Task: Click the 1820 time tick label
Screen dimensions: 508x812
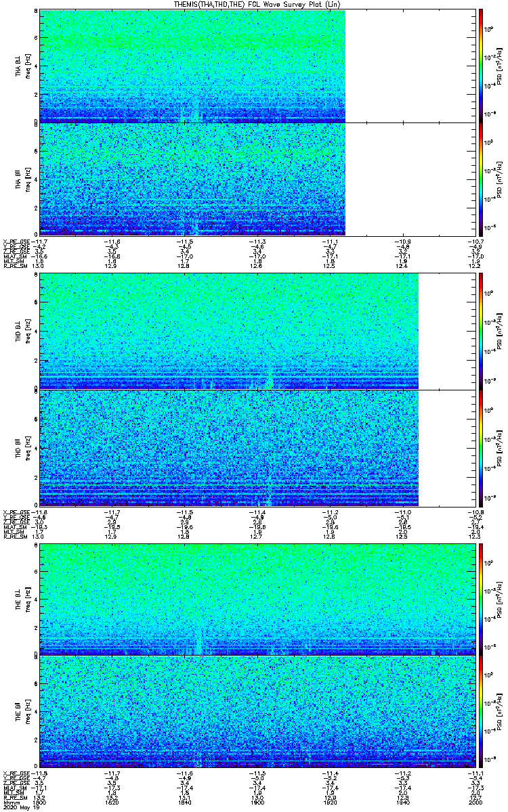Action: click(x=112, y=802)
